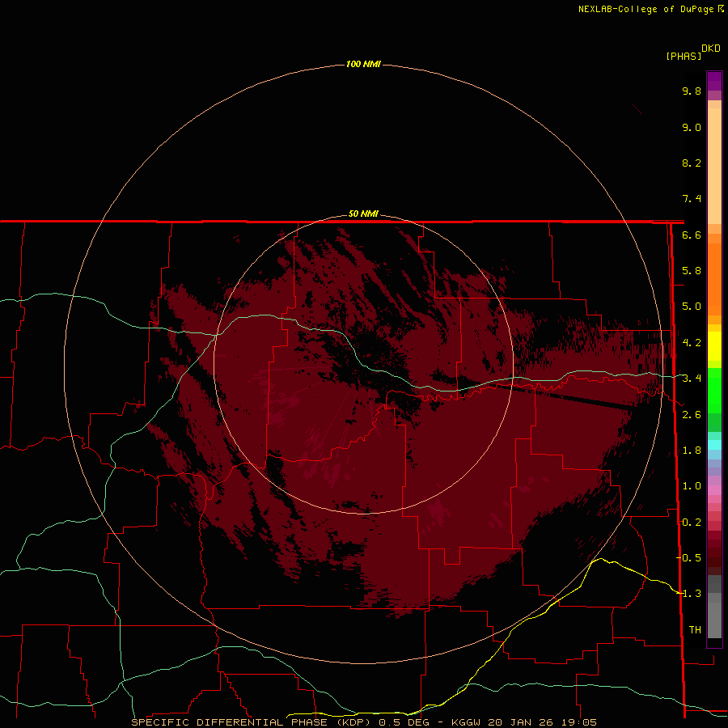Click the 8.2 value on color scale
728x728 pixels.
[692, 163]
